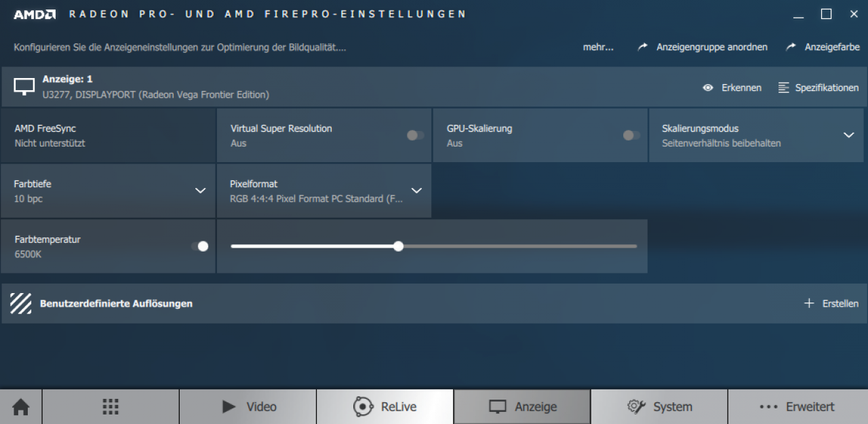Toggle Virtual Super Resolution on
The width and height of the screenshot is (868, 424).
click(415, 135)
